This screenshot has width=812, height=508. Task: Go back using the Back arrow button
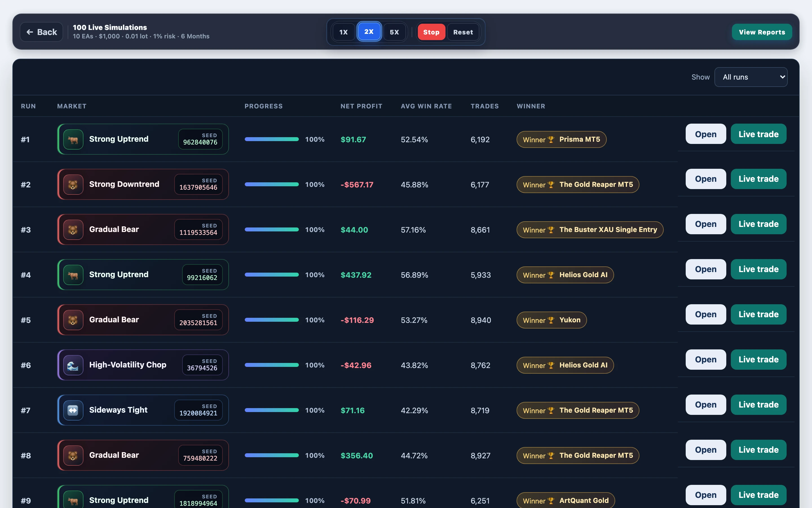pyautogui.click(x=41, y=32)
